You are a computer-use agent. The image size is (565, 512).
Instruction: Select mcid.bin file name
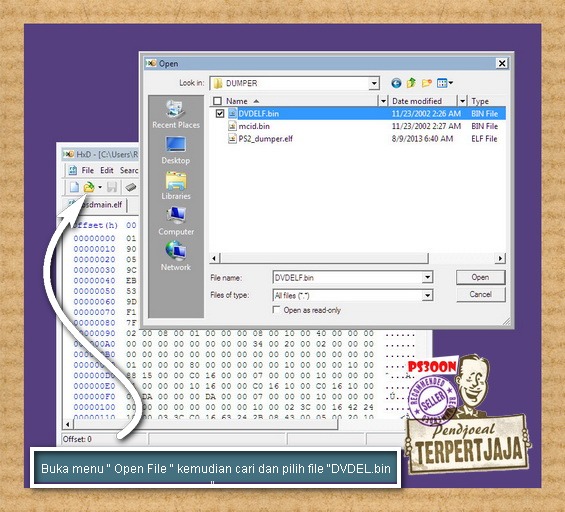tap(254, 126)
